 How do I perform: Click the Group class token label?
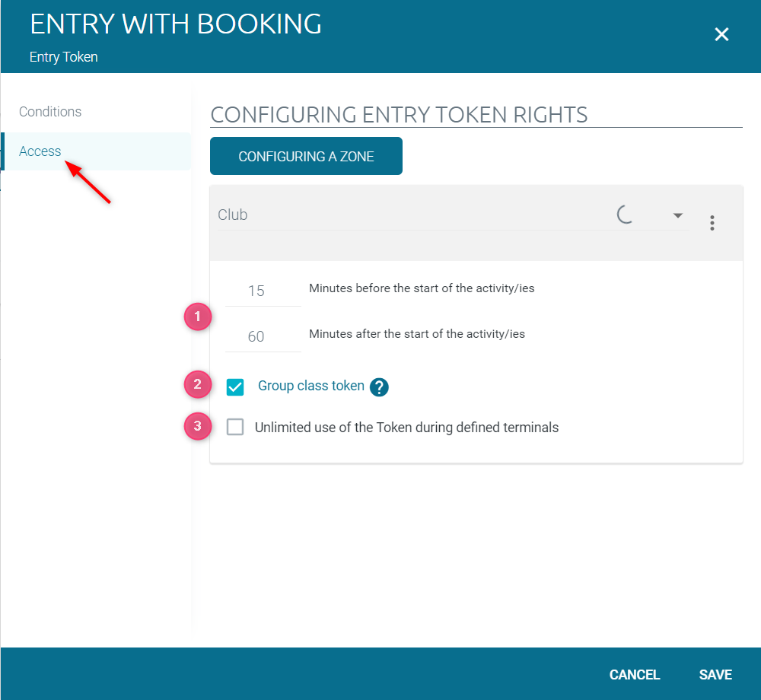[311, 386]
